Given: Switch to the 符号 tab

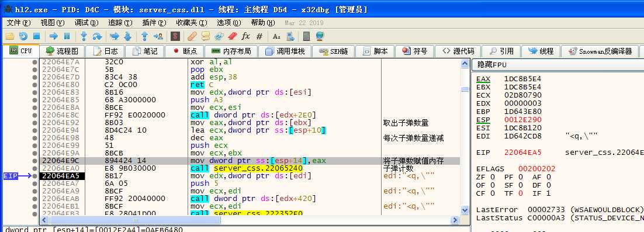Looking at the screenshot, I should (415, 51).
